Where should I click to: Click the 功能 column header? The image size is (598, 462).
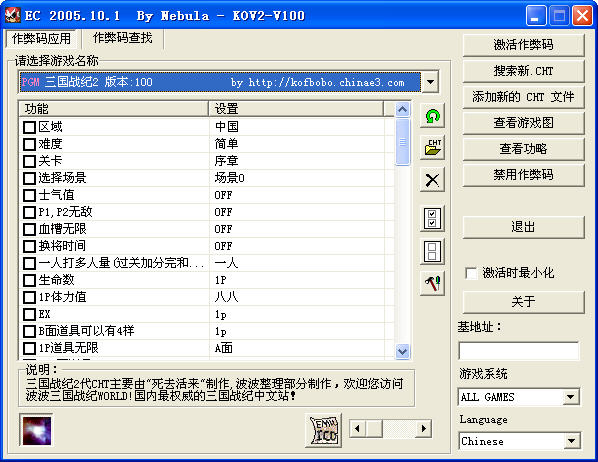tap(113, 109)
